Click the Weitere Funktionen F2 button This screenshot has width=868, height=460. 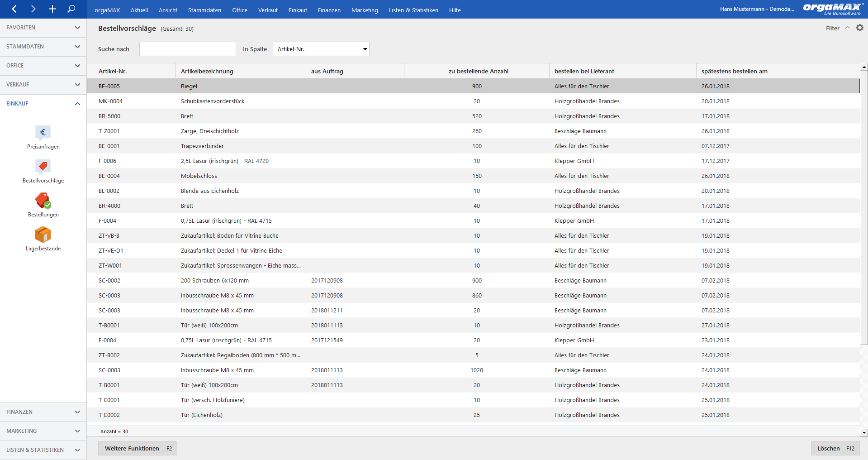click(x=138, y=448)
